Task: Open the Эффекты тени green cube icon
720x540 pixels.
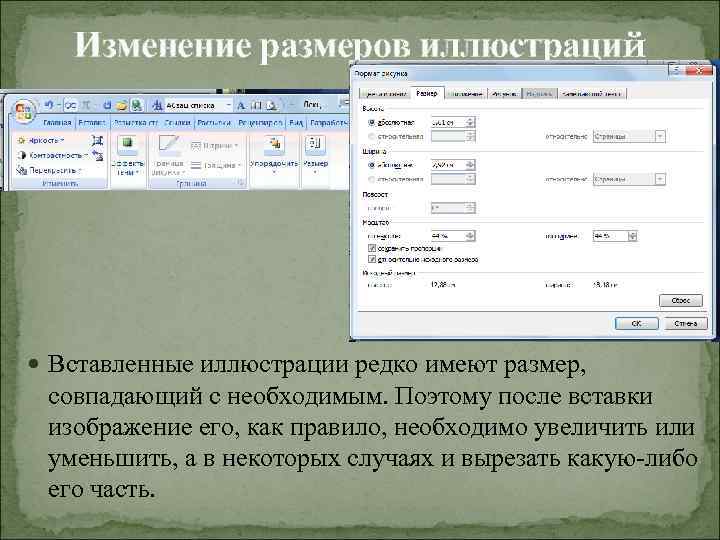Action: [x=128, y=144]
